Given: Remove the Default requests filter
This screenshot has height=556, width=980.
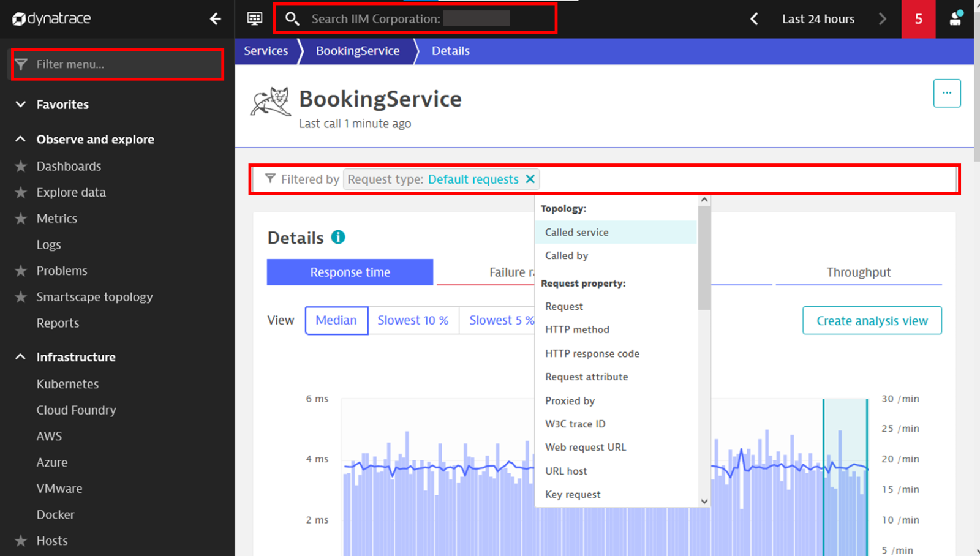Looking at the screenshot, I should point(530,179).
